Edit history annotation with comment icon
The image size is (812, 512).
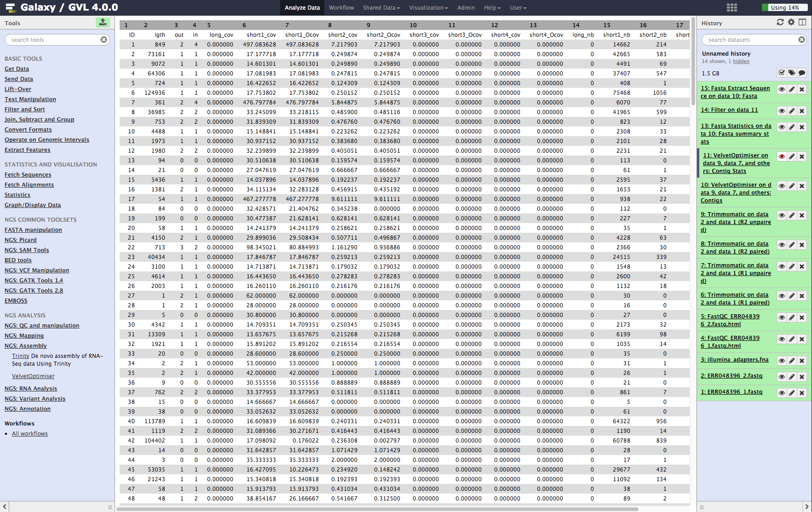coord(802,73)
